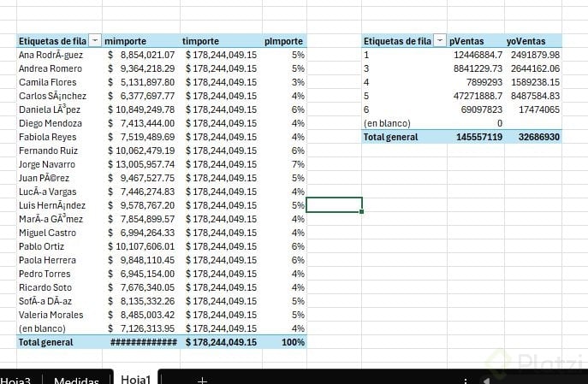This screenshot has width=588, height=384.
Task: Click the Andrea Romero row label
Action: [50, 68]
